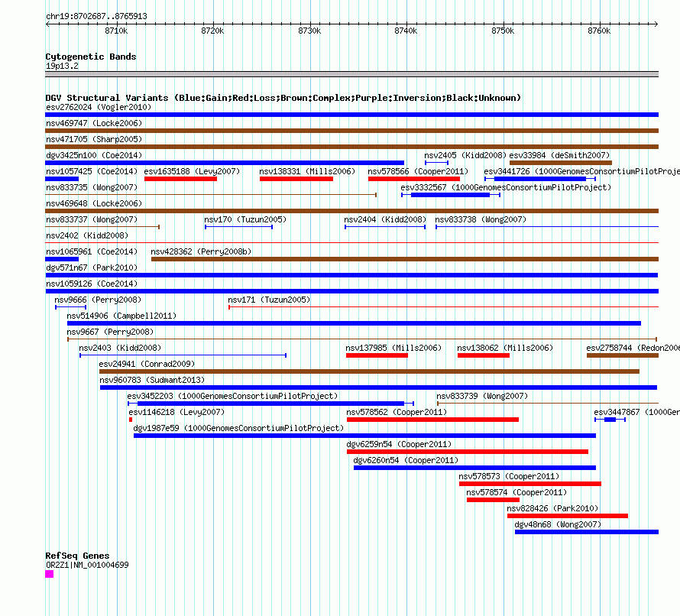The image size is (680, 616).
Task: Click the 8710k ruler tick label
Action: click(x=116, y=31)
